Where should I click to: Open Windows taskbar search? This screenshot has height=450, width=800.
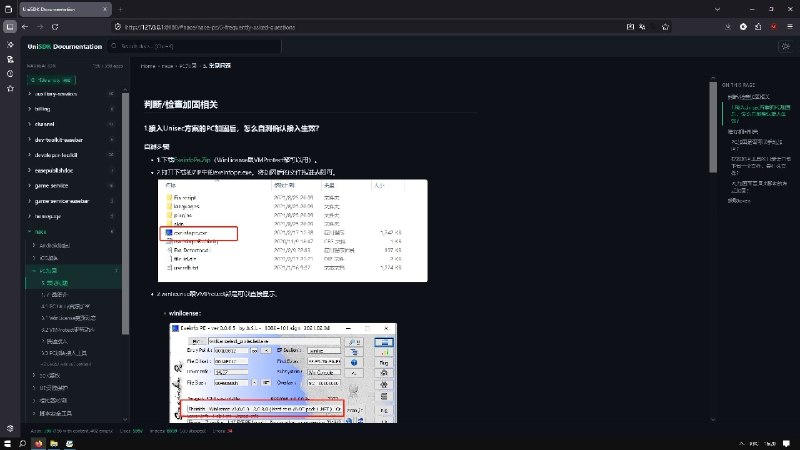tap(22, 444)
